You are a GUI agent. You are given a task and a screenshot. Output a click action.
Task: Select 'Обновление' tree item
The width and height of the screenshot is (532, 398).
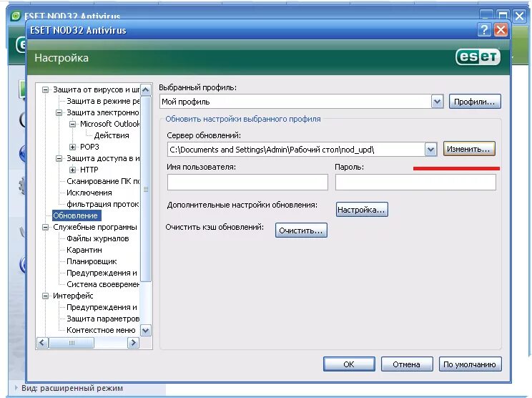click(x=75, y=215)
